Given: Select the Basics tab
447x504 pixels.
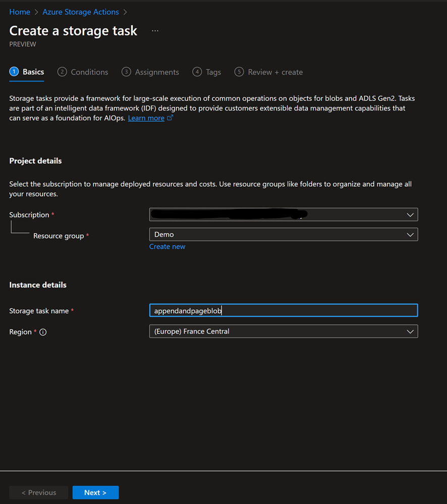Looking at the screenshot, I should [x=27, y=72].
